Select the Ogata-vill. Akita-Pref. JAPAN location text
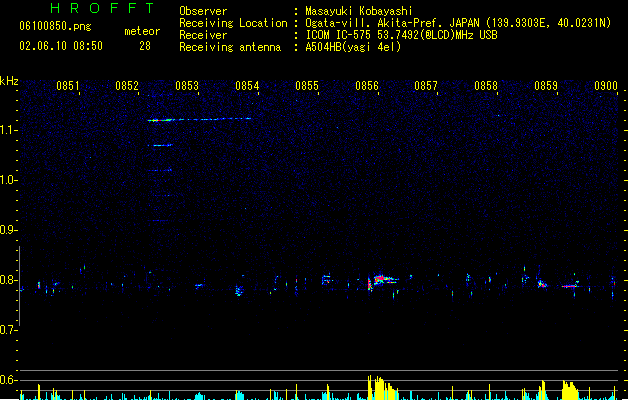 (x=458, y=23)
